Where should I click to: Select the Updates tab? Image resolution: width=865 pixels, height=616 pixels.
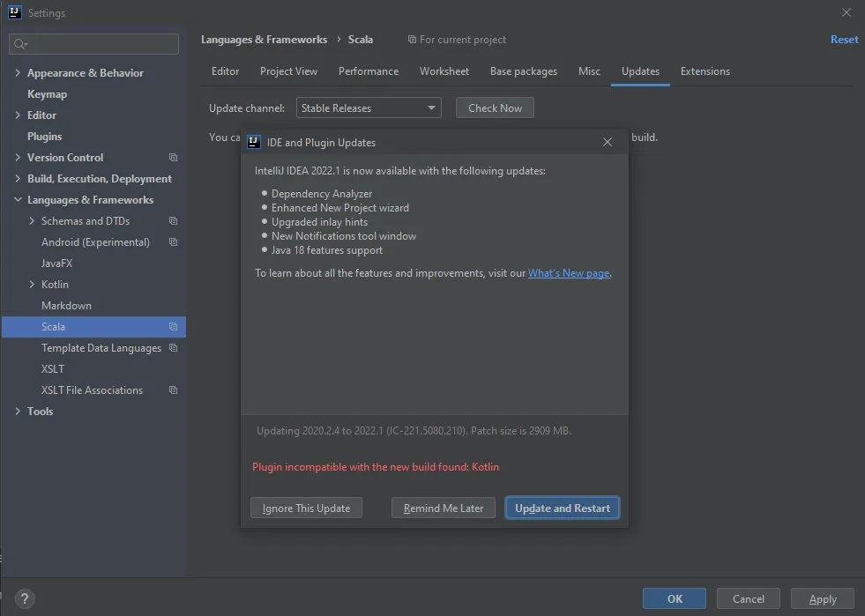pyautogui.click(x=640, y=71)
